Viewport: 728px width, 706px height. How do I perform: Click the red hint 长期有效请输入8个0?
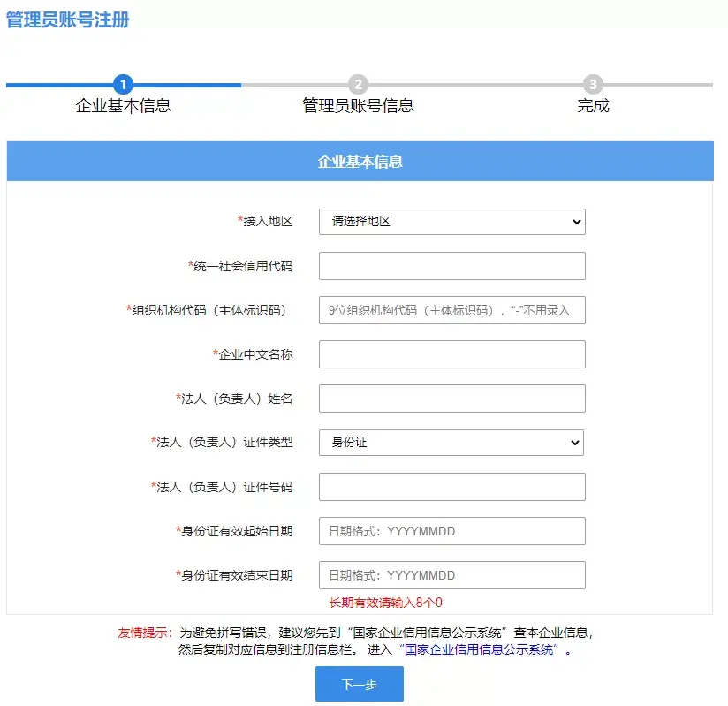point(386,603)
